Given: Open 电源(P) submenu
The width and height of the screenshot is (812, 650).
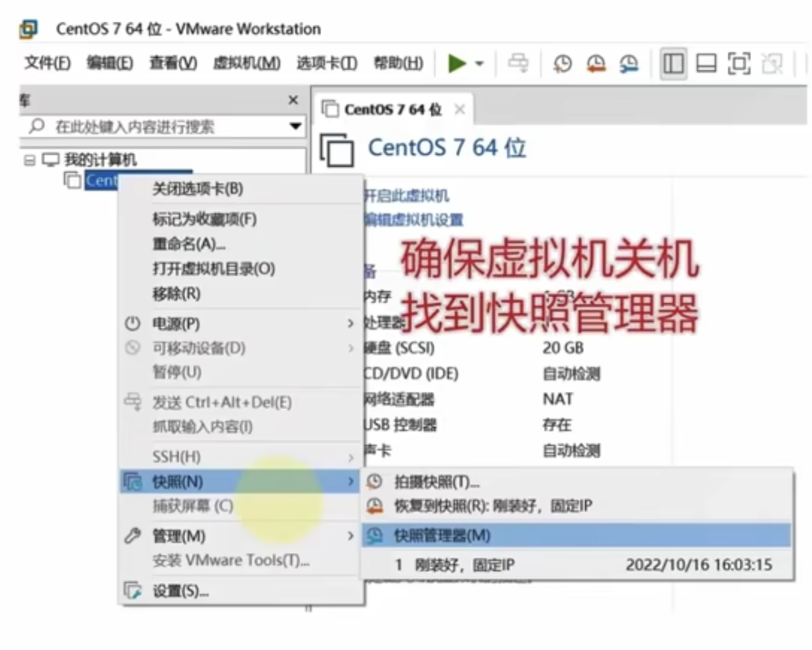Looking at the screenshot, I should [241, 324].
